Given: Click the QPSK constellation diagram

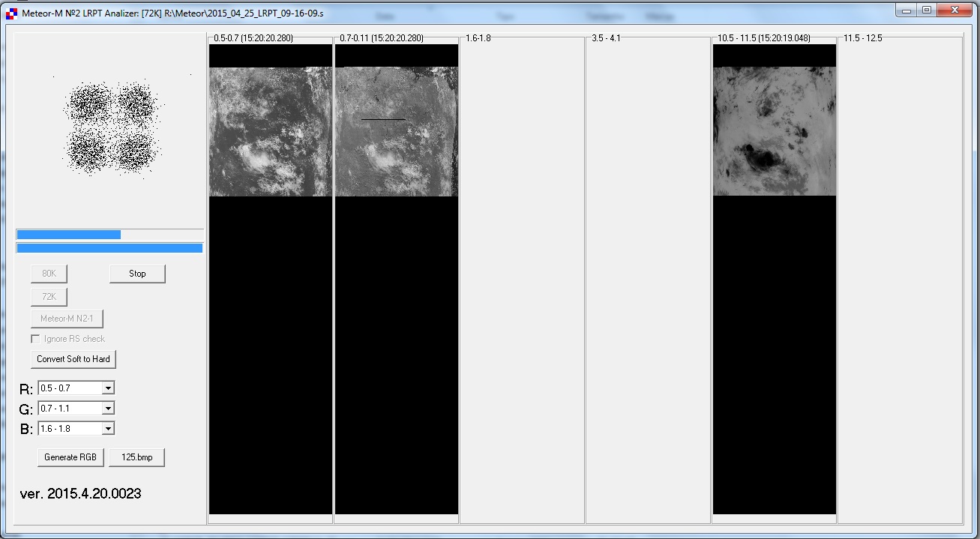Looking at the screenshot, I should tap(112, 127).
